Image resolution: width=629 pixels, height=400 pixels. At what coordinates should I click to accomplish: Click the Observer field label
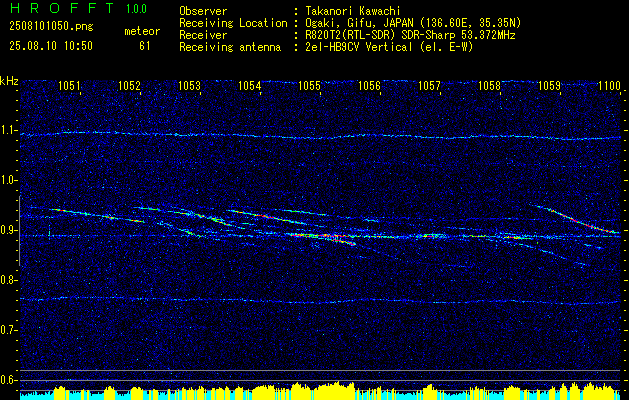pyautogui.click(x=203, y=11)
